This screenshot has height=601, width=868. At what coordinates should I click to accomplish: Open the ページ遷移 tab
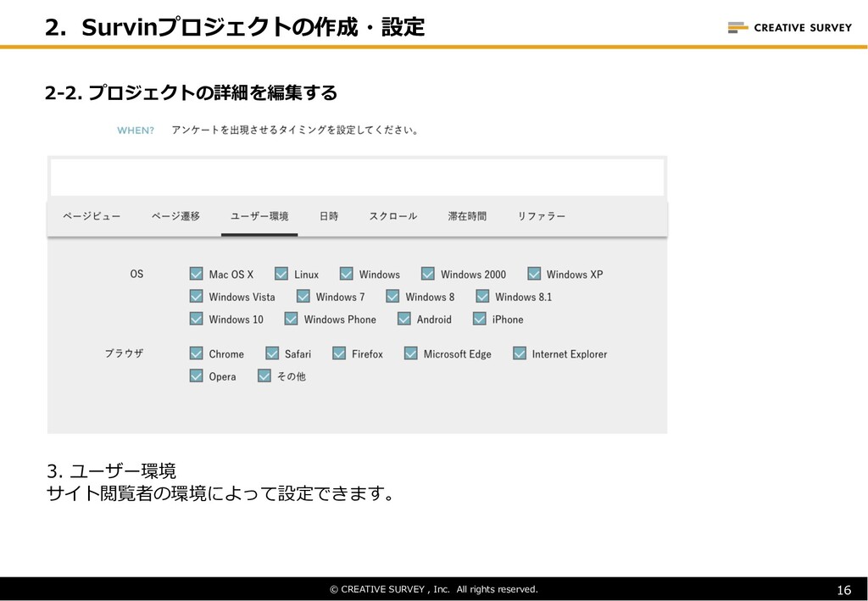(175, 216)
